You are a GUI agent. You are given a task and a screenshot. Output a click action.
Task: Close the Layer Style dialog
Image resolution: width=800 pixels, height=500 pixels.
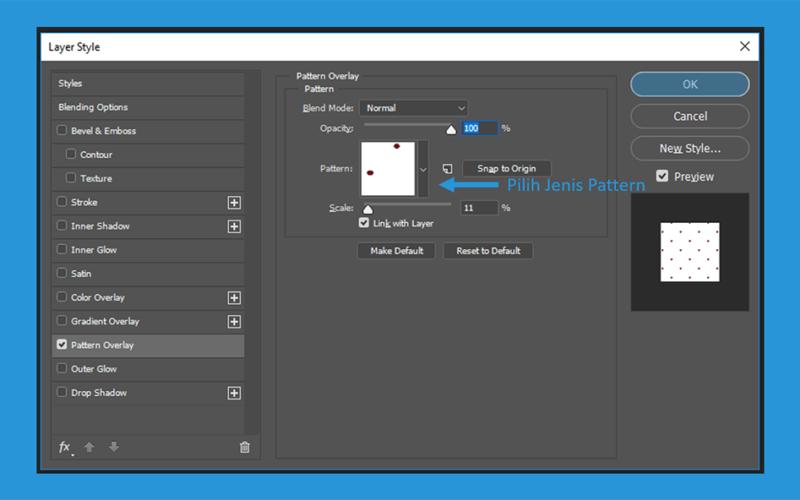coord(745,46)
